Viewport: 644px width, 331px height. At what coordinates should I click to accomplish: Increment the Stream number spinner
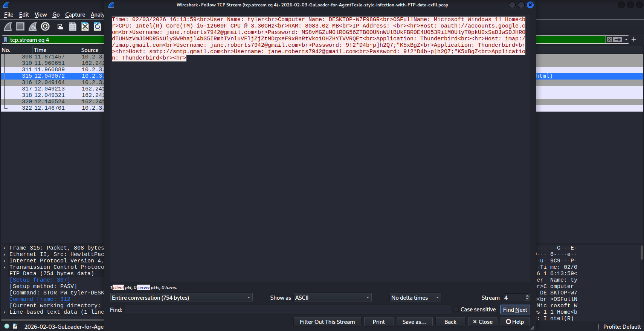[527, 296]
